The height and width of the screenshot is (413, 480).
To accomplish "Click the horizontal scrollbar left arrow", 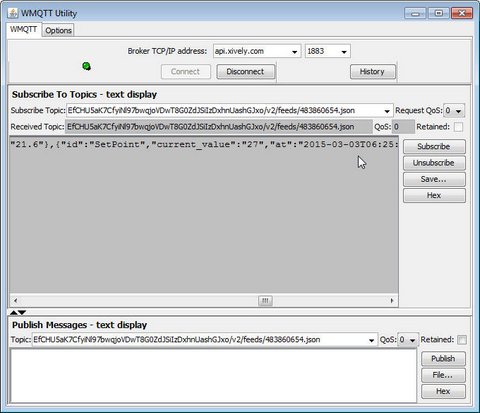I will tap(15, 301).
